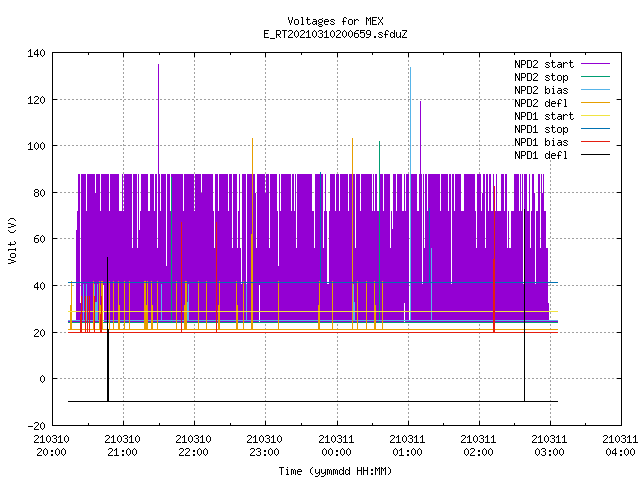Click the 'Volt (V)' y-axis label
This screenshot has width=640, height=480.
tap(12, 240)
